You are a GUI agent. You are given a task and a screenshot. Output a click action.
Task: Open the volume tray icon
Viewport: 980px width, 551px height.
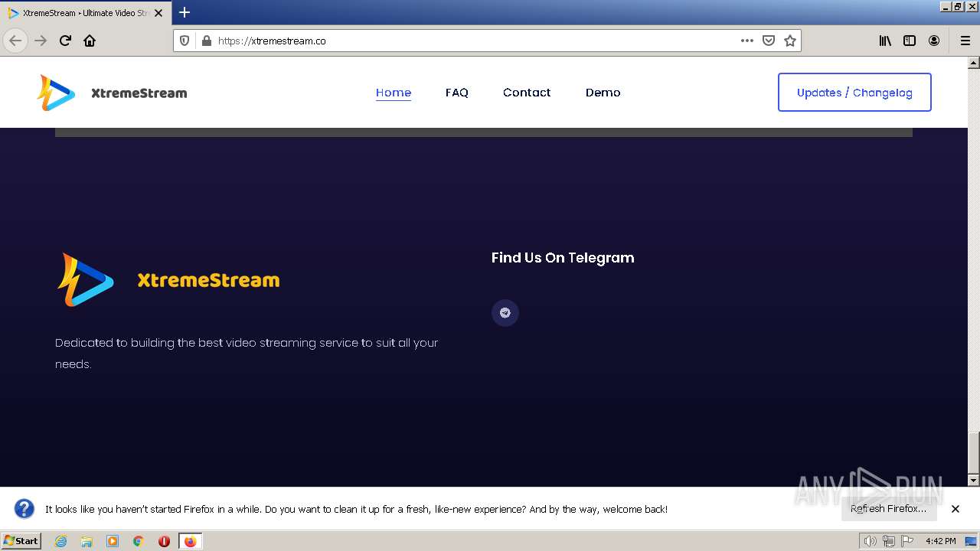tap(870, 541)
